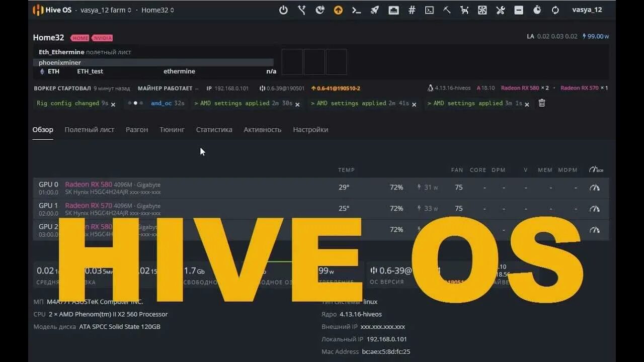Click the Hive Shell network card icon

pos(393,10)
